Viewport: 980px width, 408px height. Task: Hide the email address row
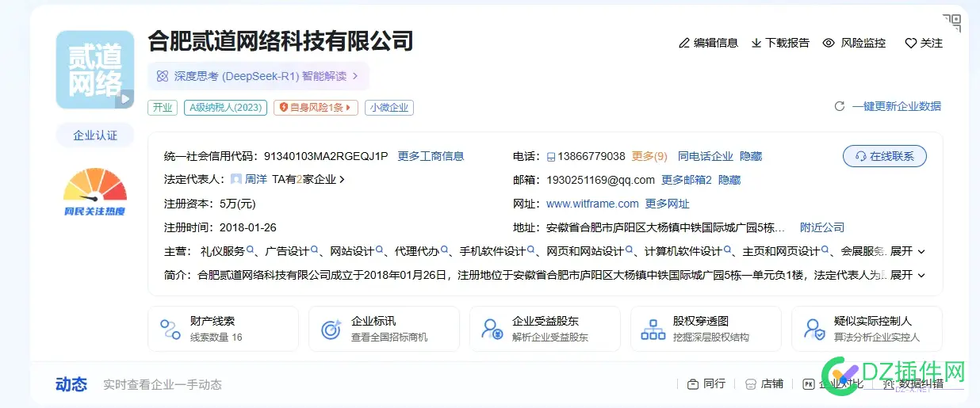click(729, 180)
